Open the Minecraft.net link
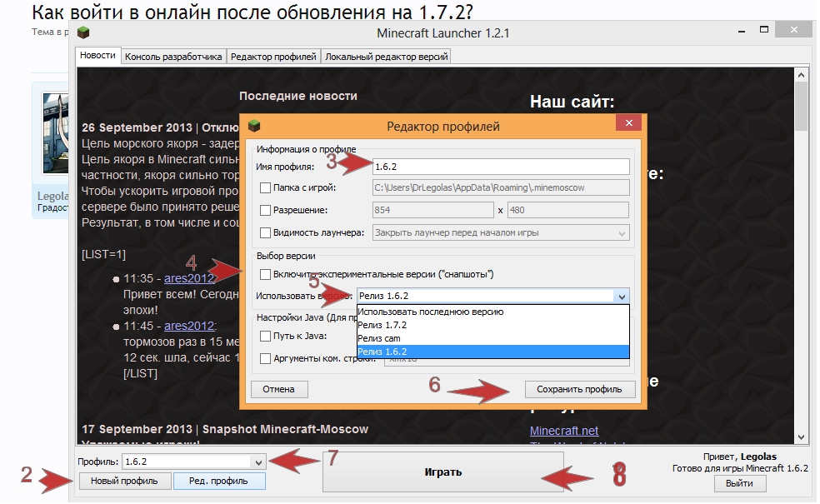The height and width of the screenshot is (504, 820). (x=564, y=431)
